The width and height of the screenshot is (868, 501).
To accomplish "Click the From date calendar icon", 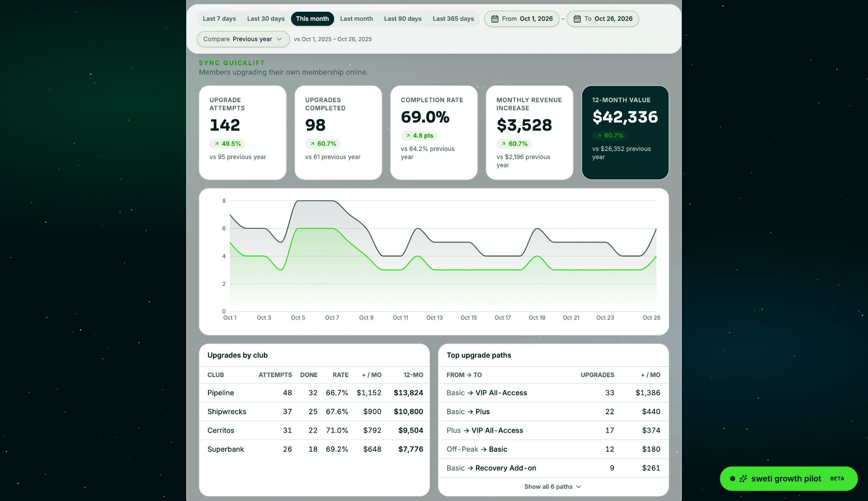I will coord(495,19).
